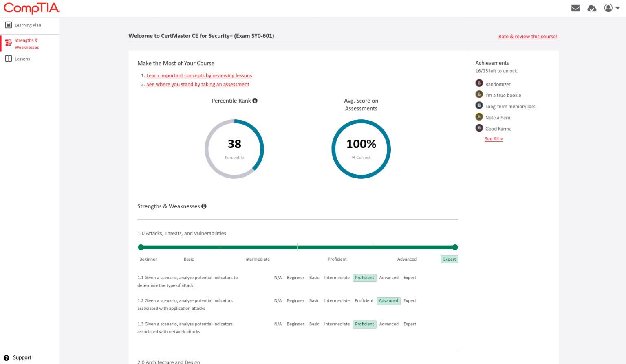Open Learning Plan in sidebar

tap(28, 25)
